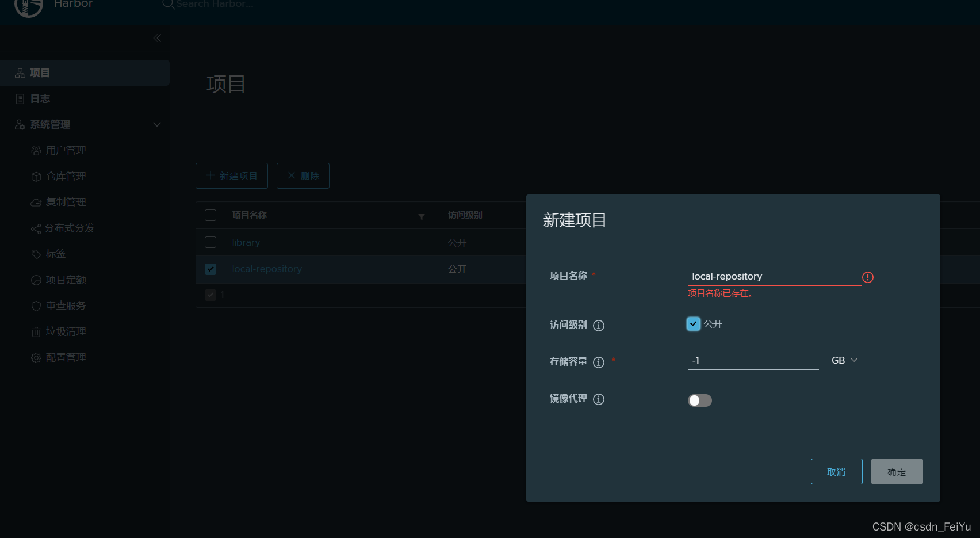This screenshot has height=538, width=980.
Task: Open the local-repository project link
Action: point(267,269)
